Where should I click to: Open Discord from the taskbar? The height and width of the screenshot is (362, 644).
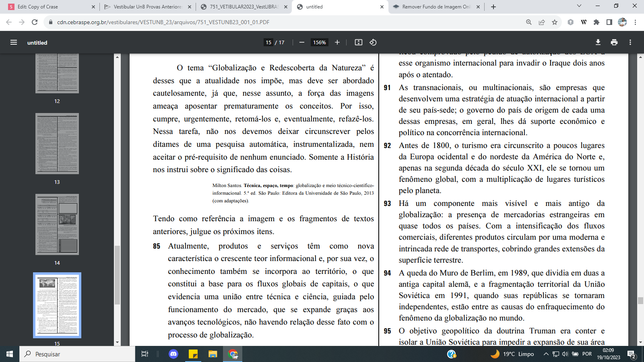click(173, 354)
